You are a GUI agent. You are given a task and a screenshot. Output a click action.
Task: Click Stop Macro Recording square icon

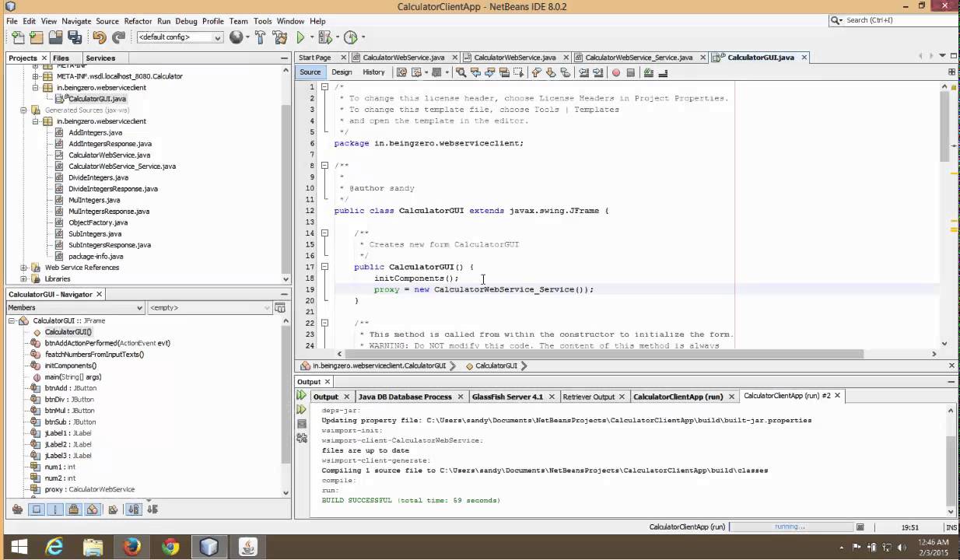[631, 72]
